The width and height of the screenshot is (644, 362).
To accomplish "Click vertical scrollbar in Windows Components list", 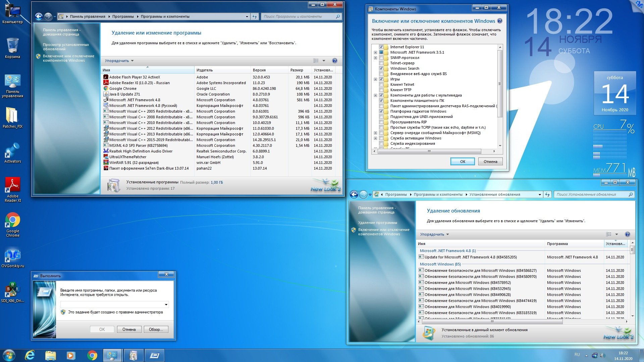I will point(500,84).
